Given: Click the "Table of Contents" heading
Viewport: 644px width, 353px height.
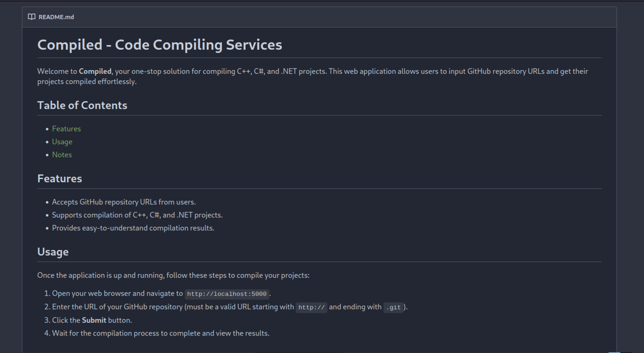Looking at the screenshot, I should pyautogui.click(x=82, y=106).
